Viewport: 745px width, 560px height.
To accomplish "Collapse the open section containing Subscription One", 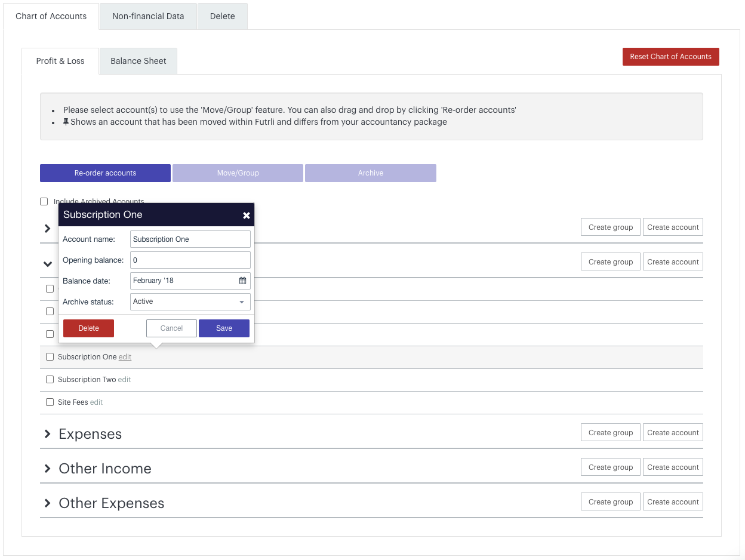I will pos(48,263).
